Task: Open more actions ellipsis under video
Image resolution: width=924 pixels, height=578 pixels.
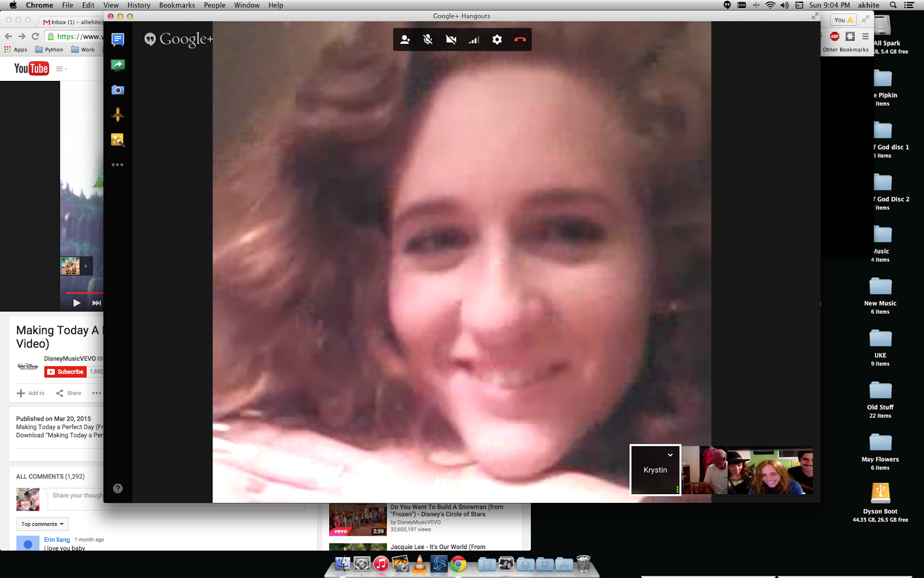Action: pyautogui.click(x=96, y=393)
